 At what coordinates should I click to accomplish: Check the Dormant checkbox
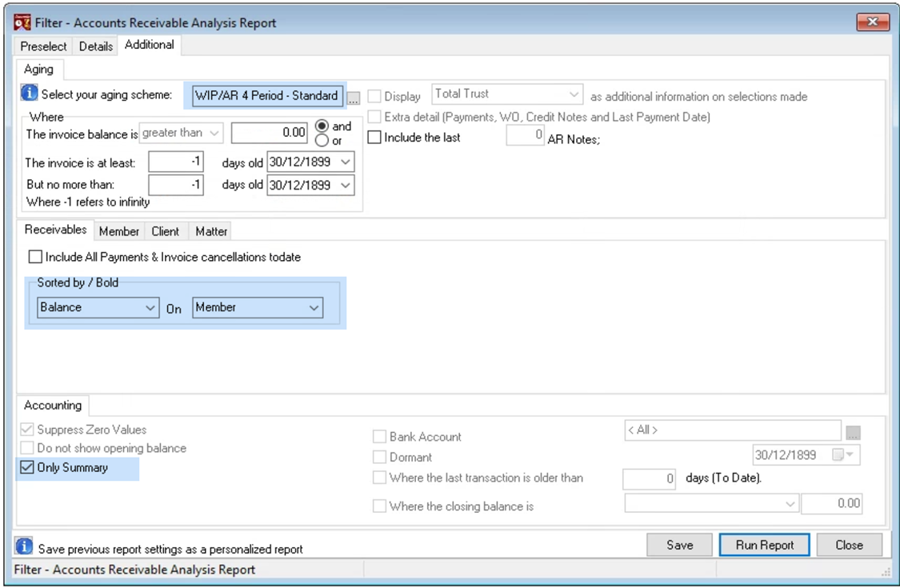pyautogui.click(x=379, y=457)
